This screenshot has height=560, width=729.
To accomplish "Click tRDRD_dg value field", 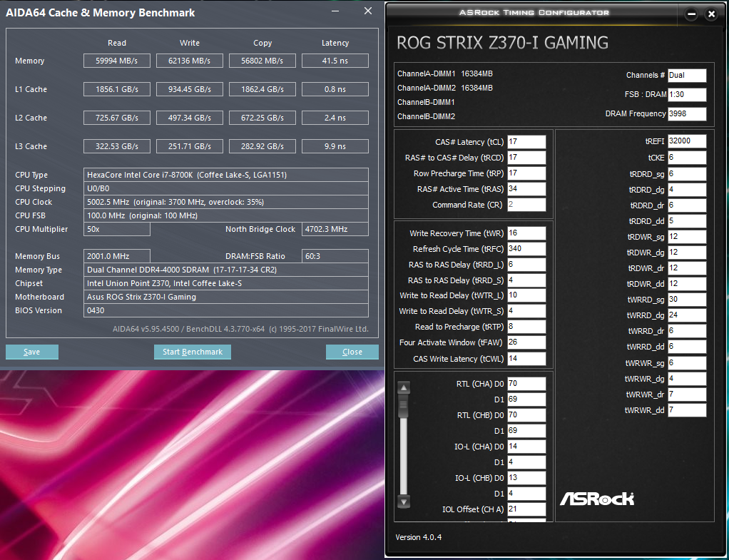I will click(x=687, y=190).
